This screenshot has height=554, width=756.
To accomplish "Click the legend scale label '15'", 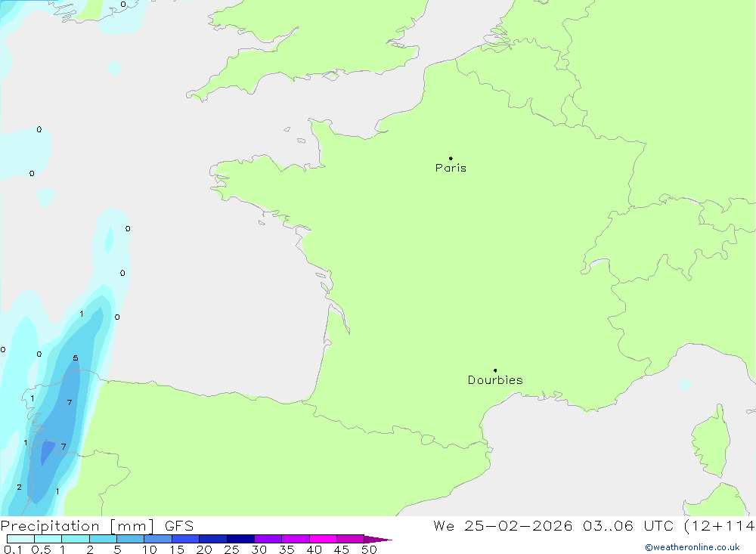I will click(x=177, y=549).
